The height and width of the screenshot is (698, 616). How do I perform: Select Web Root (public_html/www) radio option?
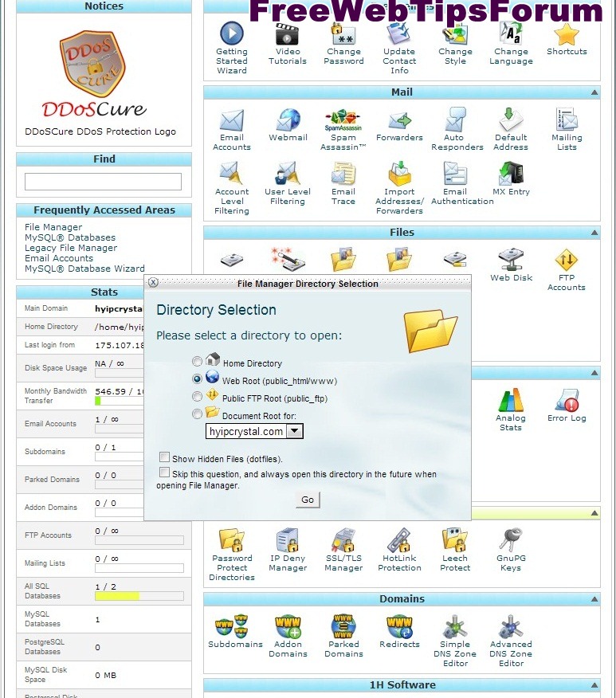click(x=197, y=378)
